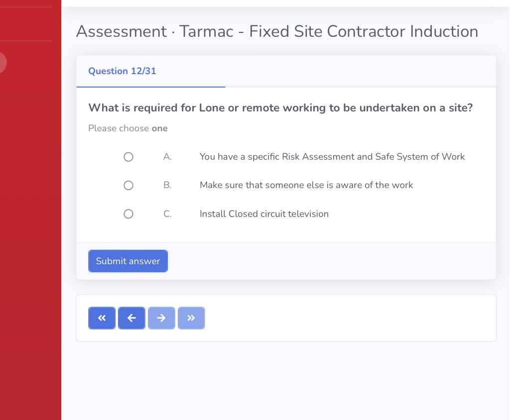The image size is (511, 420).
Task: Click answer text Install Closed circuit television
Action: tap(264, 214)
